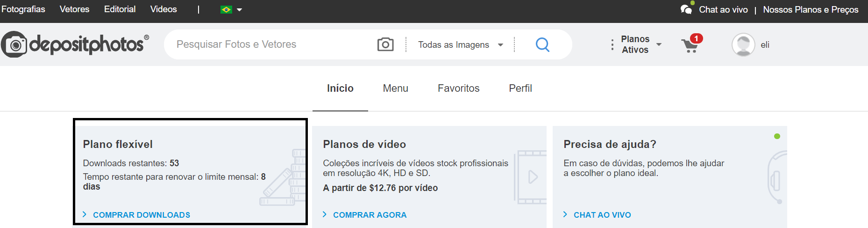Screen dimensions: 868x228
Task: Click CHAT AO VIVO link in help card
Action: (602, 215)
